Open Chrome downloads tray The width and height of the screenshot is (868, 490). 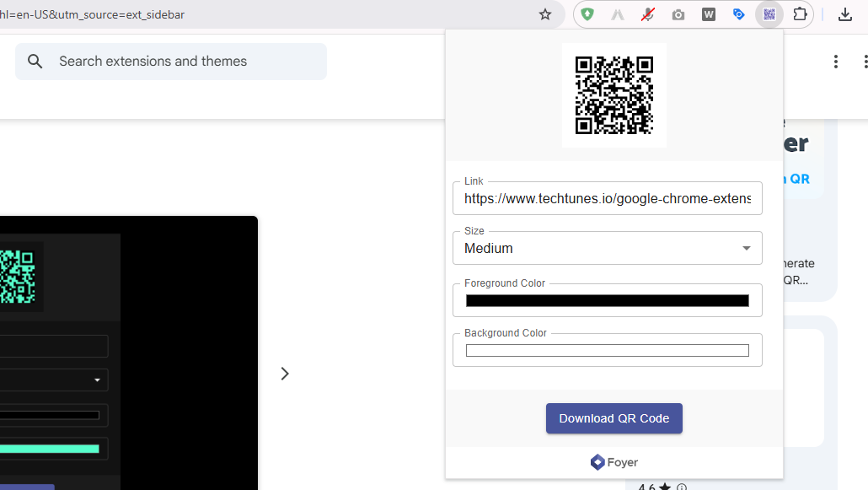[x=844, y=15]
